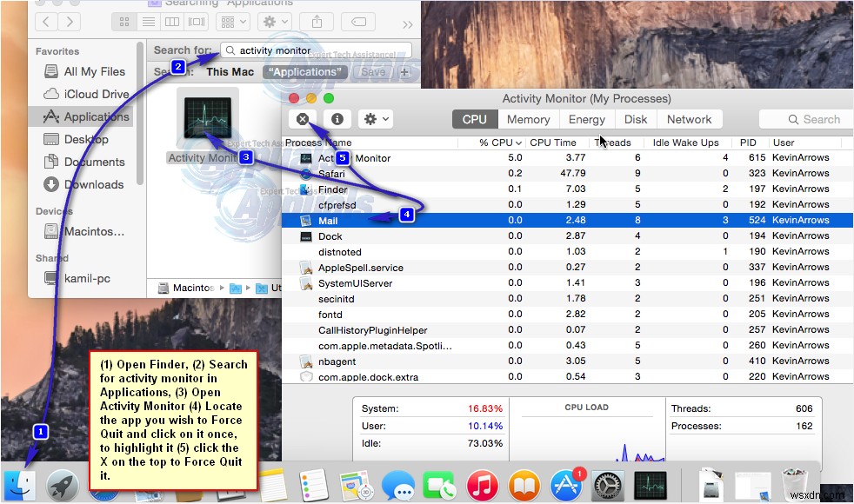Click the Dock process icon in list
Image resolution: width=854 pixels, height=504 pixels.
coord(306,236)
